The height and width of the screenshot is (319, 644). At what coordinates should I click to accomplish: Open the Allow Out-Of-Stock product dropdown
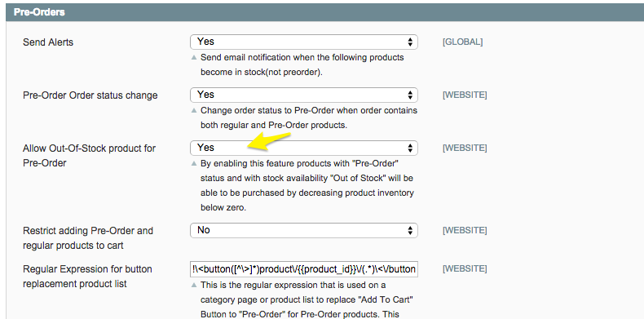[x=304, y=148]
